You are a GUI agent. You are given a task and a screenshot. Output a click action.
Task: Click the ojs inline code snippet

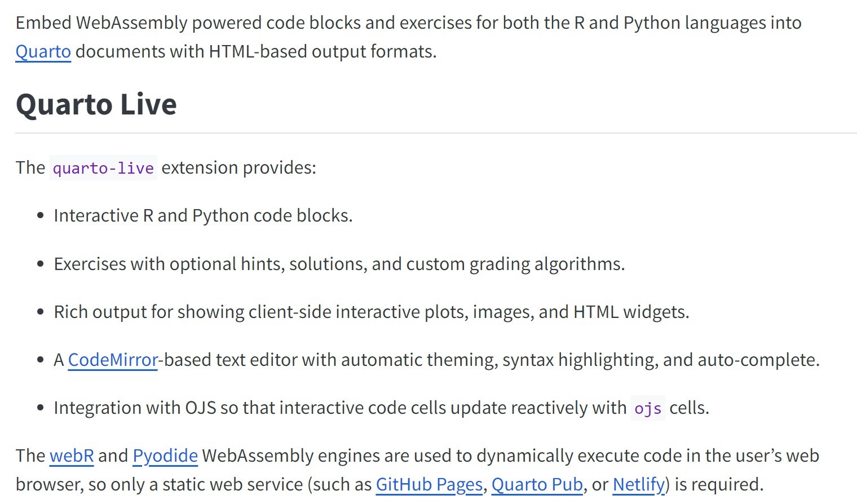click(647, 408)
